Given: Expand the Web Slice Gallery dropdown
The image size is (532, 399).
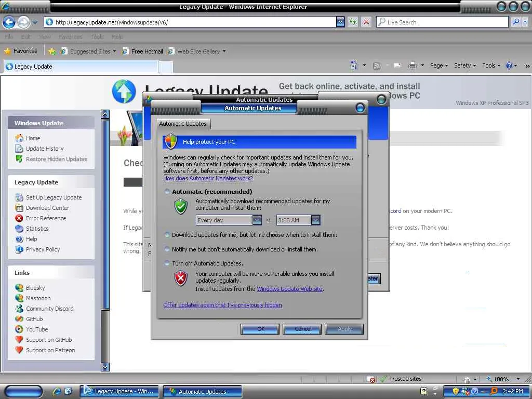Looking at the screenshot, I should 224,51.
